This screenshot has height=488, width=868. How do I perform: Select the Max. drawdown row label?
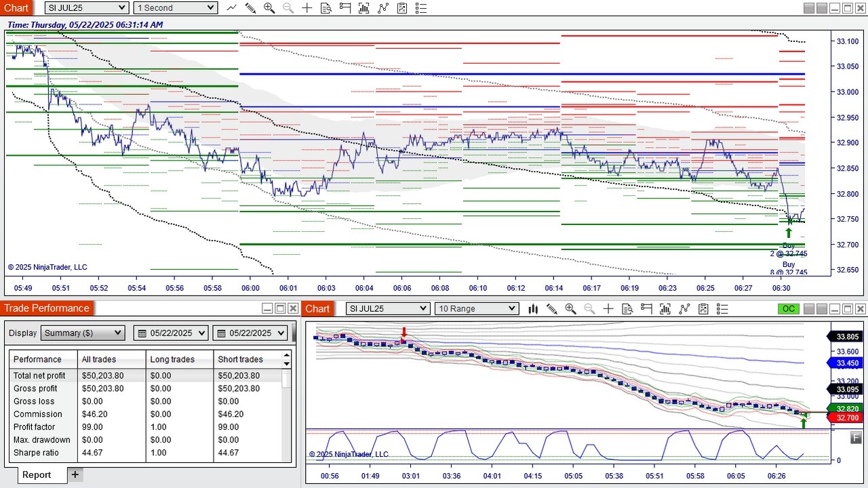(42, 440)
